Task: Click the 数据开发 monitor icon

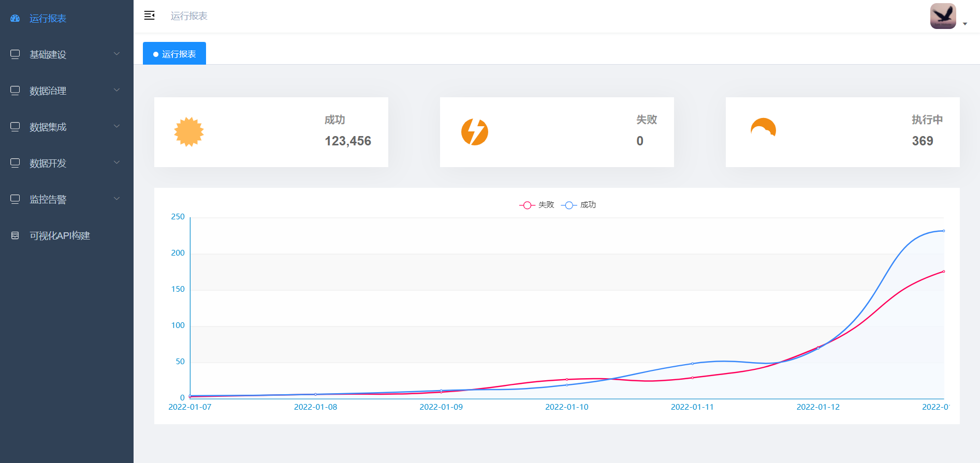Action: (15, 163)
